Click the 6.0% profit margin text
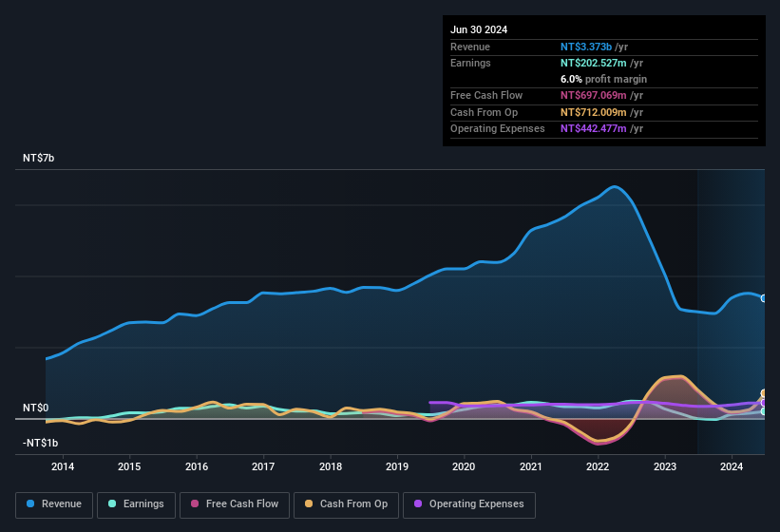This screenshot has width=780, height=532. (x=603, y=79)
